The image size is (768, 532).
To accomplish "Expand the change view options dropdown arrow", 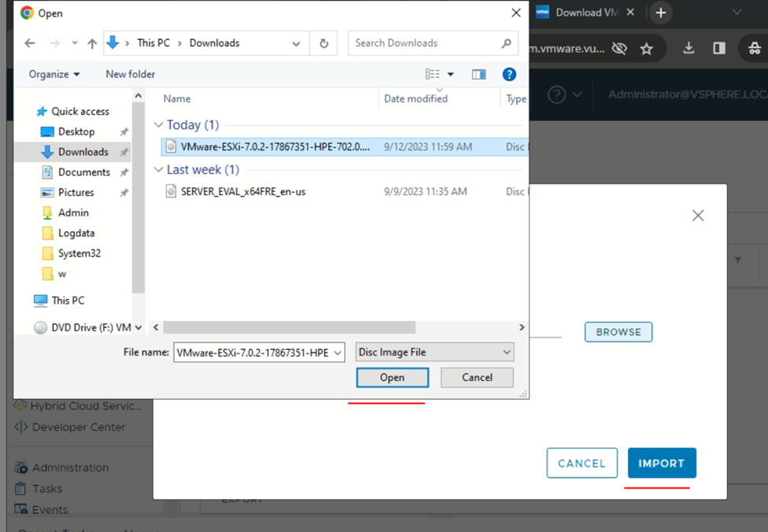I will [x=451, y=75].
